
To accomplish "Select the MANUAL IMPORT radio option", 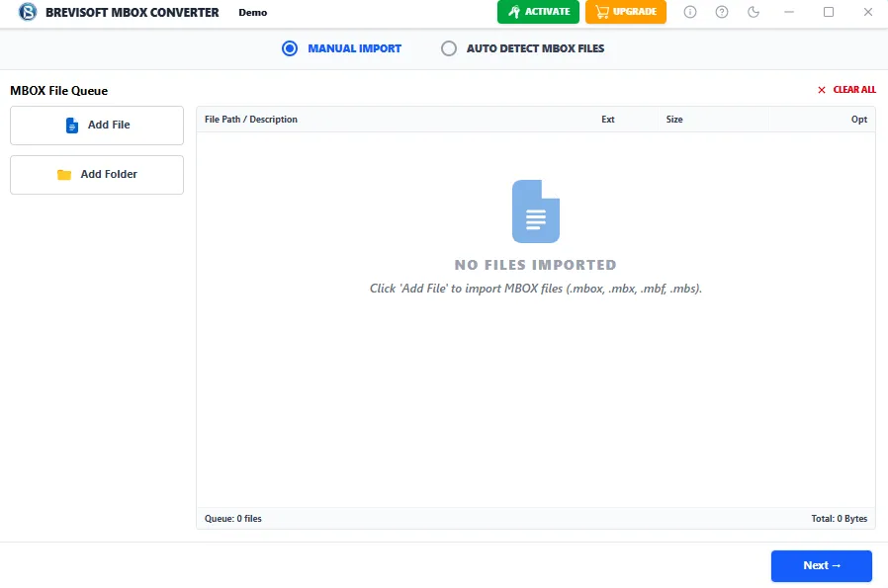I will 341,48.
